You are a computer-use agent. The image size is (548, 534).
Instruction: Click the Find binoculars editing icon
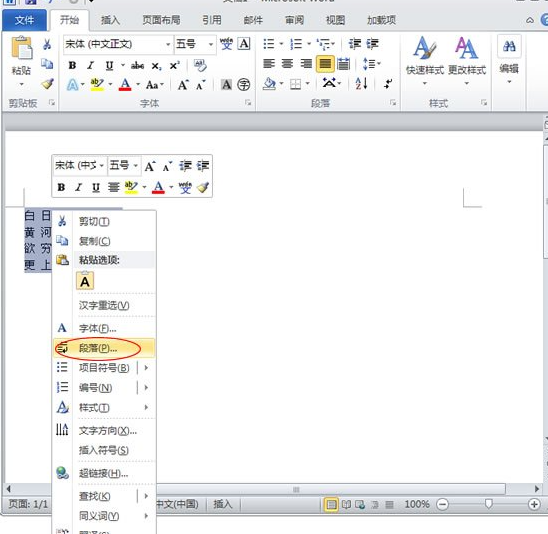(x=509, y=46)
